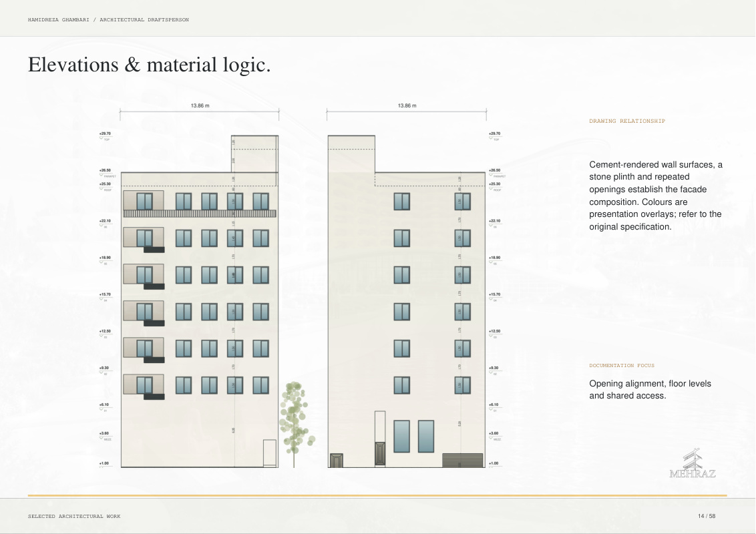Click the footer text "SELECTED ARCHITECTURAL WORK"
Viewport: 756px width, 534px height.
pyautogui.click(x=74, y=516)
